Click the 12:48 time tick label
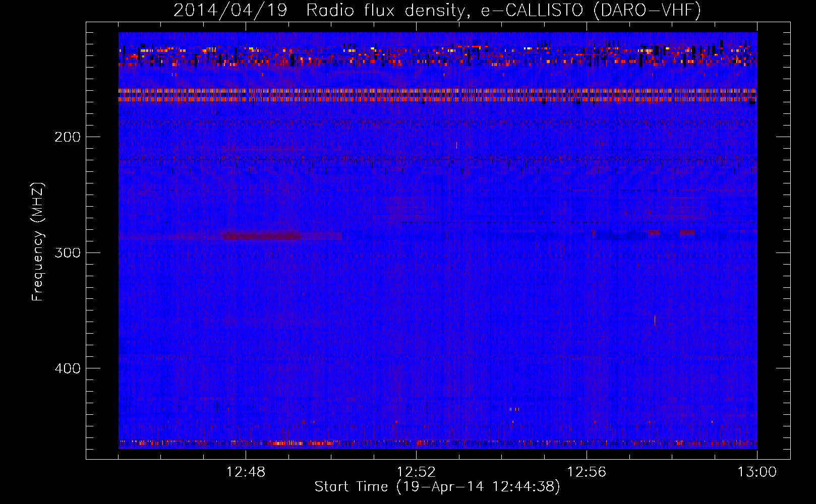The height and width of the screenshot is (504, 816). pos(246,472)
